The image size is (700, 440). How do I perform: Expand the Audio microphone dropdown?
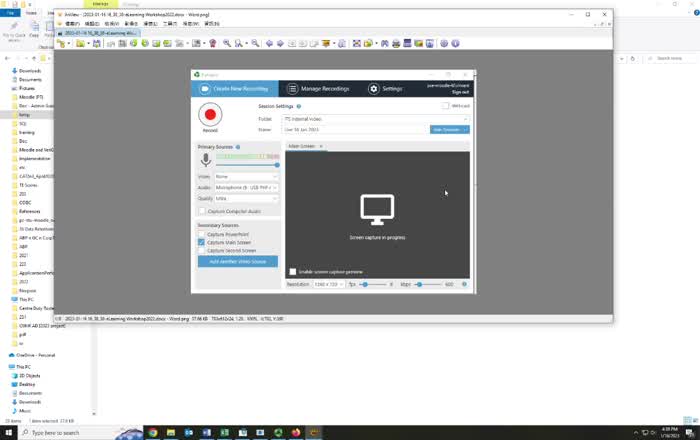[x=246, y=187]
